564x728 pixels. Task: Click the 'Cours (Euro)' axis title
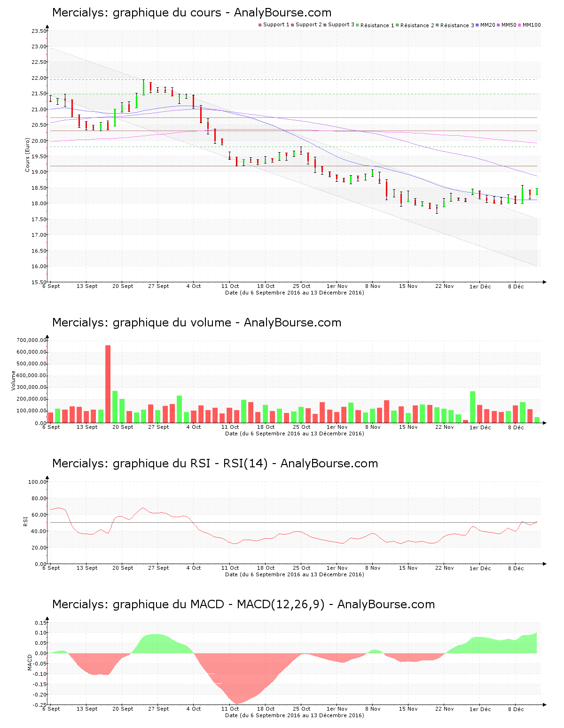click(x=27, y=155)
